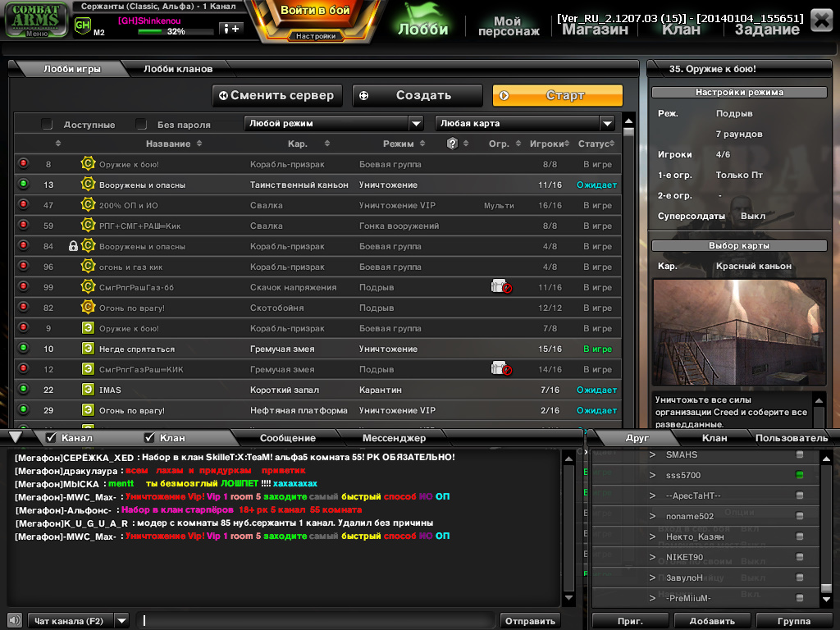The image size is (840, 630).
Task: Open the Combat Arms menu logo
Action: coord(35,20)
